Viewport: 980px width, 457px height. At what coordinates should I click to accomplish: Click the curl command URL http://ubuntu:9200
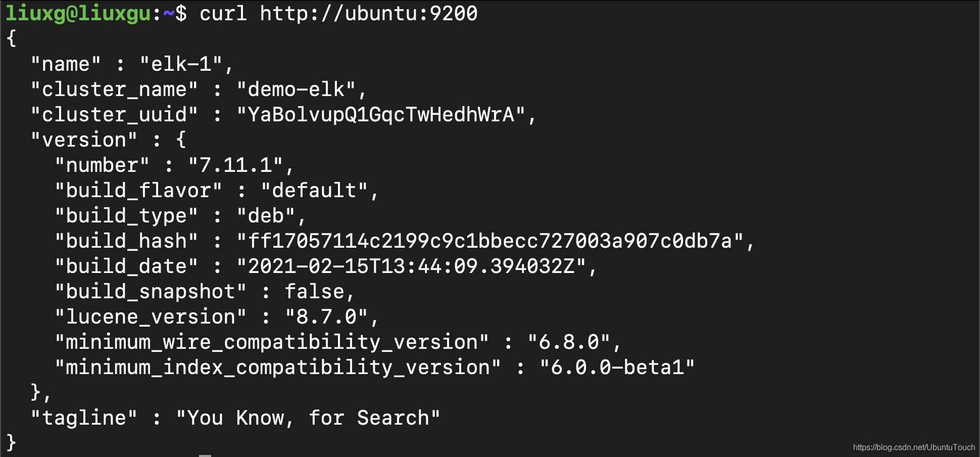tap(368, 14)
